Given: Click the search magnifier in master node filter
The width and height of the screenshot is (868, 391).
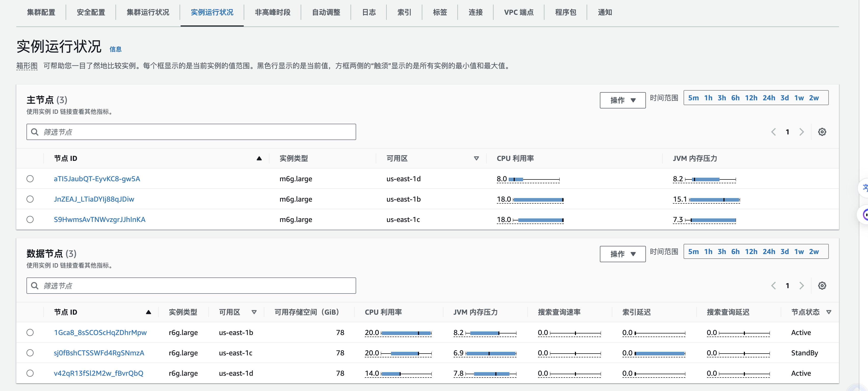Looking at the screenshot, I should (35, 132).
